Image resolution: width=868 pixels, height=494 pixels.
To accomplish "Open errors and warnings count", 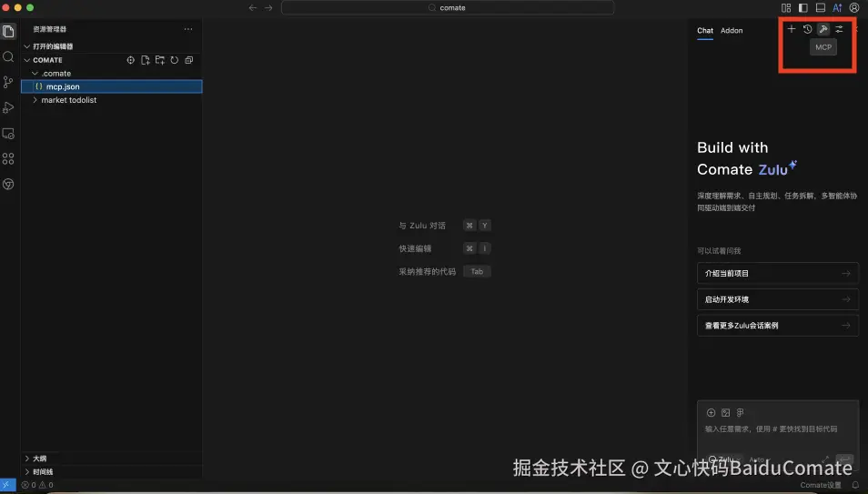I will point(37,485).
